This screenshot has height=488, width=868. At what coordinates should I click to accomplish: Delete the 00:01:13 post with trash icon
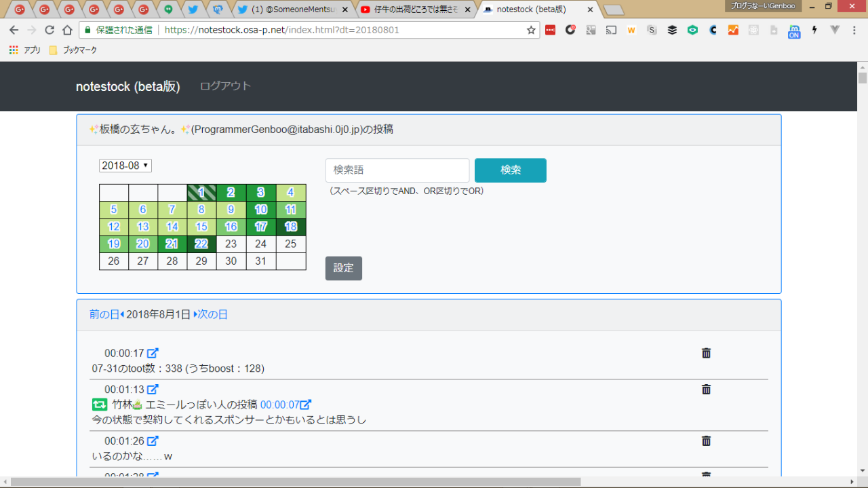706,390
